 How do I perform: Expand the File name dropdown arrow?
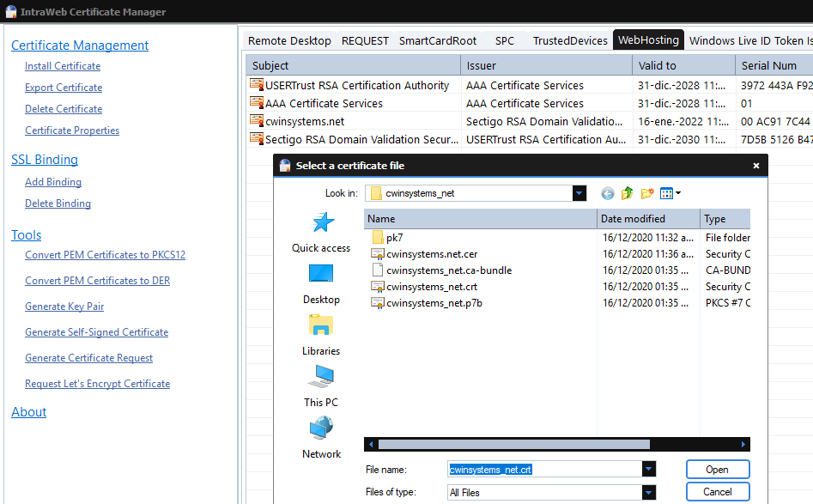[648, 469]
